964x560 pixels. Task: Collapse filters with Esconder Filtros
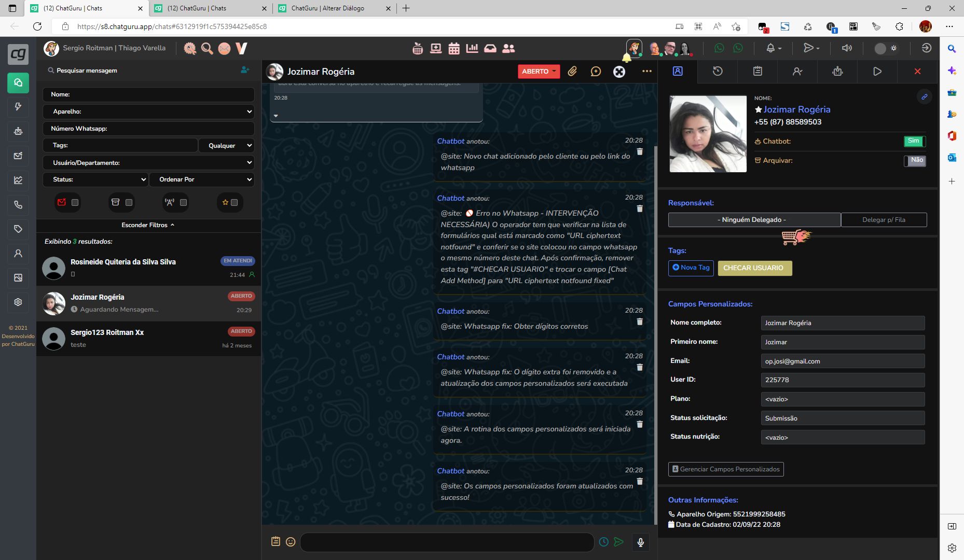(x=148, y=225)
